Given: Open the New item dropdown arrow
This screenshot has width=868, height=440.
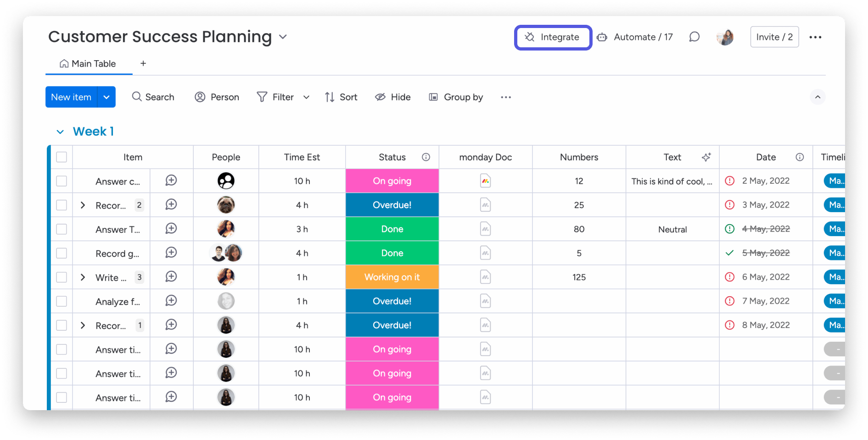Looking at the screenshot, I should coord(106,97).
